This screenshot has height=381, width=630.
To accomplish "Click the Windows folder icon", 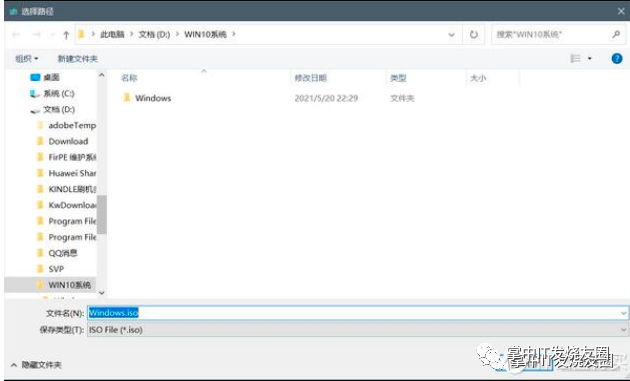I will [127, 98].
